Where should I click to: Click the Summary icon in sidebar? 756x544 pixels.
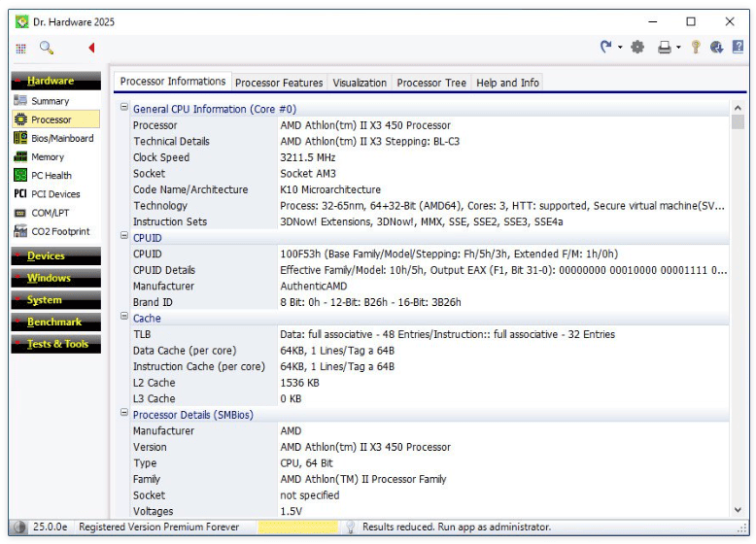20,100
